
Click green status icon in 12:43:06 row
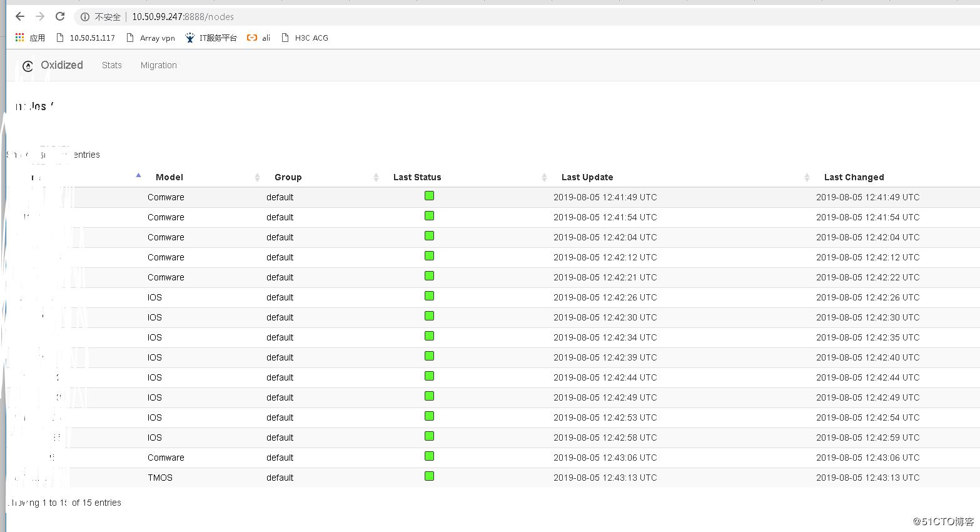pos(429,456)
